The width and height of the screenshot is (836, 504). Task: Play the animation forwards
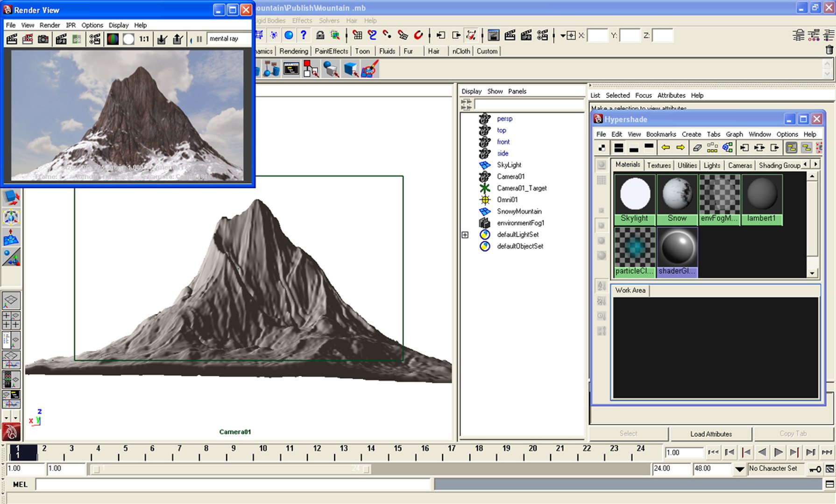pos(778,452)
